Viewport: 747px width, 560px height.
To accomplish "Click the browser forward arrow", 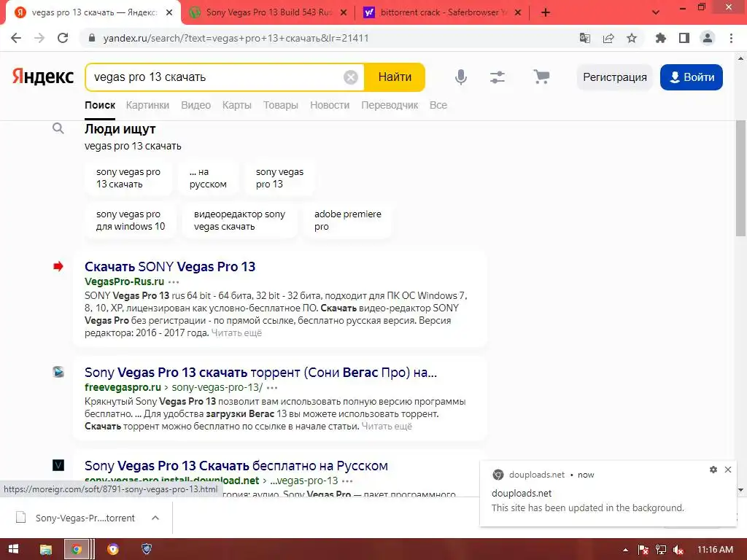I will (39, 38).
